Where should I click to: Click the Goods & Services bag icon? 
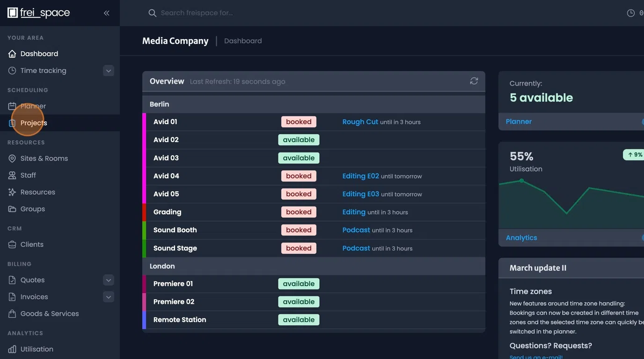coord(12,314)
